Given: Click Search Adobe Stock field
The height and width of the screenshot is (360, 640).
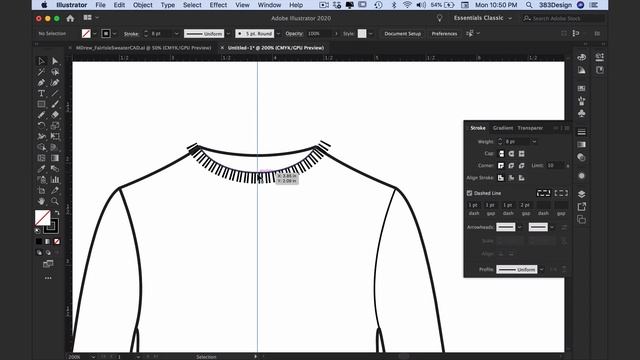Looking at the screenshot, I should point(563,18).
